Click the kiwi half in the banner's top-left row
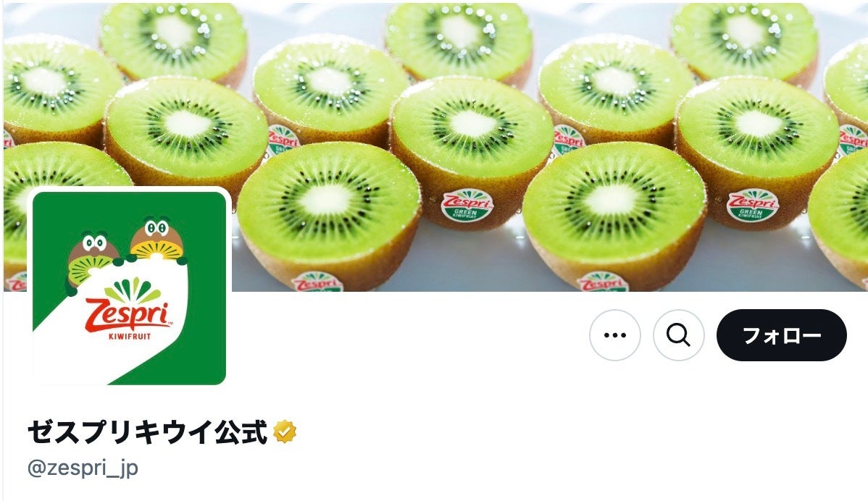Viewport: 868px width, 501px height. click(173, 43)
